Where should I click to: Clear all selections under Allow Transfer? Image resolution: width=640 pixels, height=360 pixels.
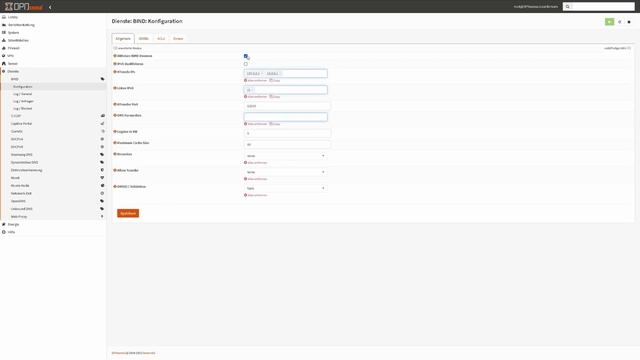pos(256,179)
